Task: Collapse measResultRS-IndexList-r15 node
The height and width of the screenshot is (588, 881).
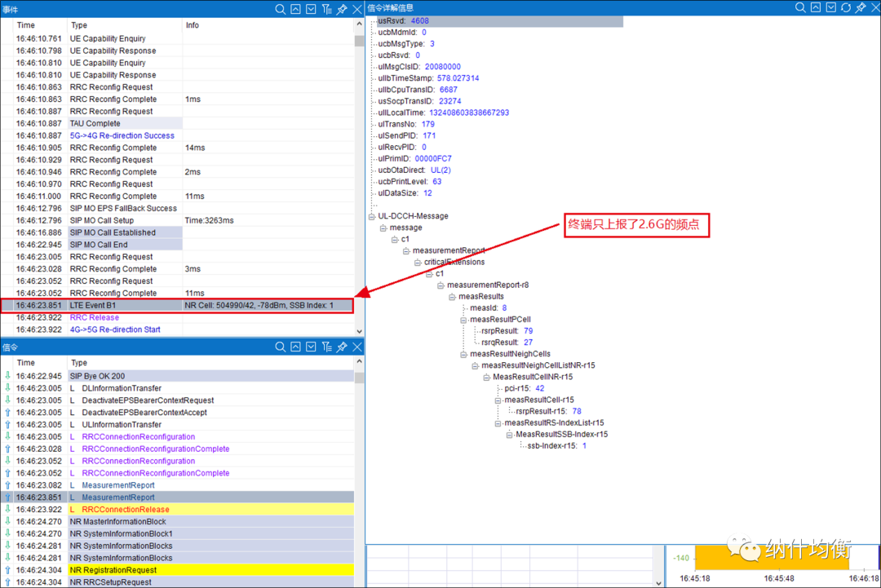Action: point(498,423)
